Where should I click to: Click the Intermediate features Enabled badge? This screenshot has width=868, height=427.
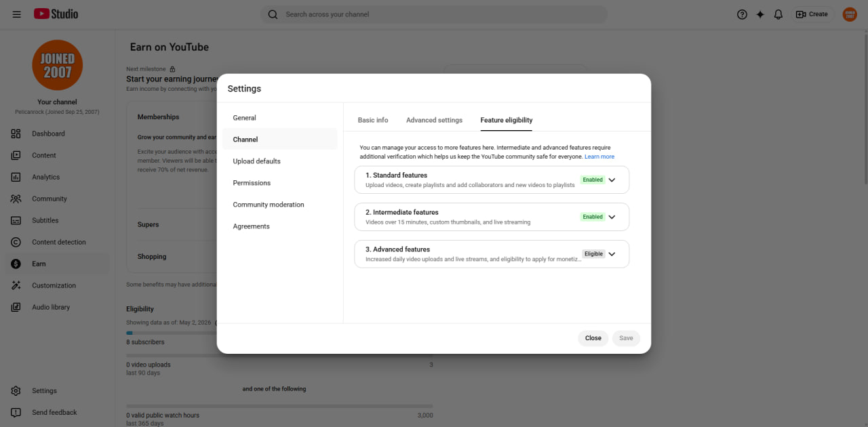click(x=593, y=217)
